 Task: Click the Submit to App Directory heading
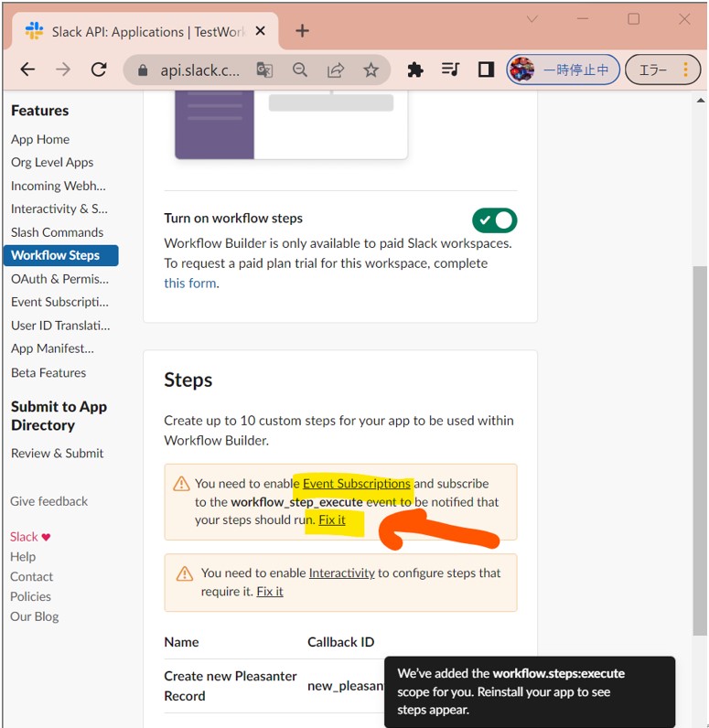tap(59, 416)
